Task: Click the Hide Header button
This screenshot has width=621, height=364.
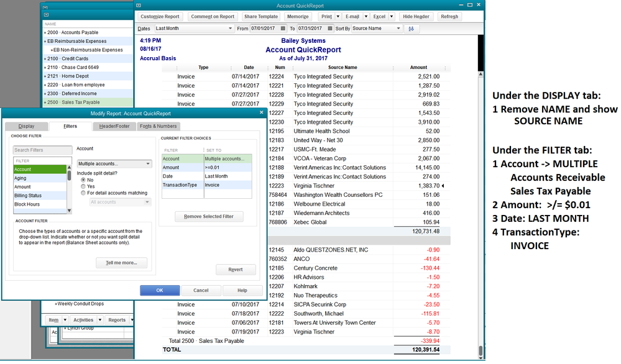Action: (x=416, y=17)
